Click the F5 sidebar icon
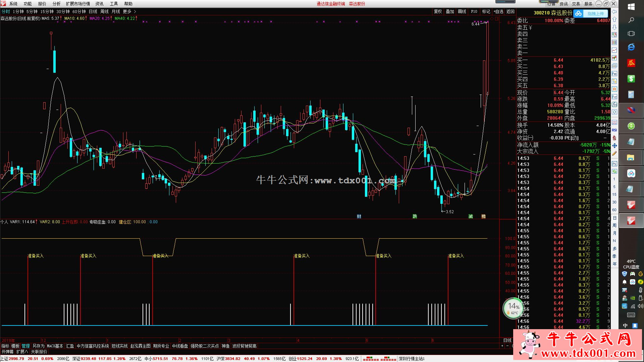The image size is (644, 362). pyautogui.click(x=614, y=164)
